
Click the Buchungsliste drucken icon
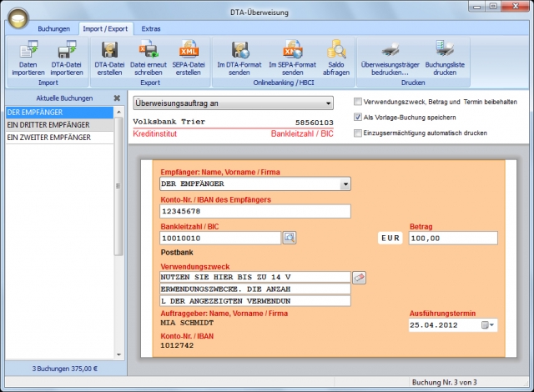pos(445,49)
